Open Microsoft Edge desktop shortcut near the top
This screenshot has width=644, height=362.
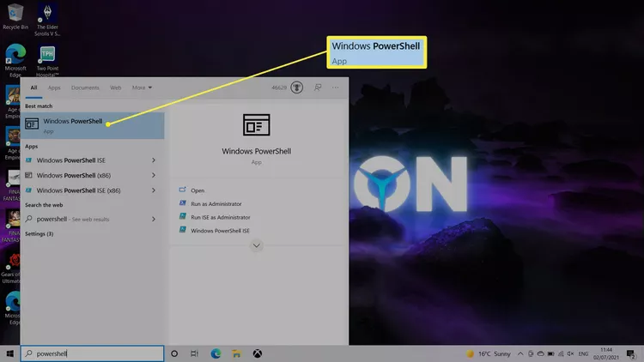click(x=15, y=60)
